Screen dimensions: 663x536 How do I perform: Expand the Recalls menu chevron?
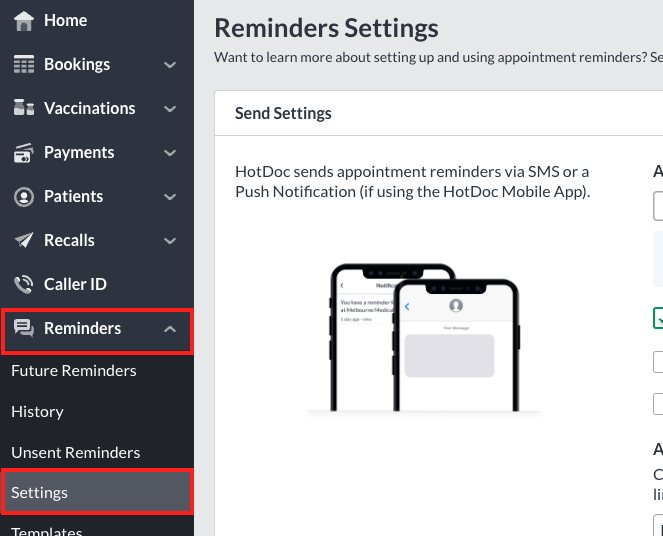(x=170, y=241)
